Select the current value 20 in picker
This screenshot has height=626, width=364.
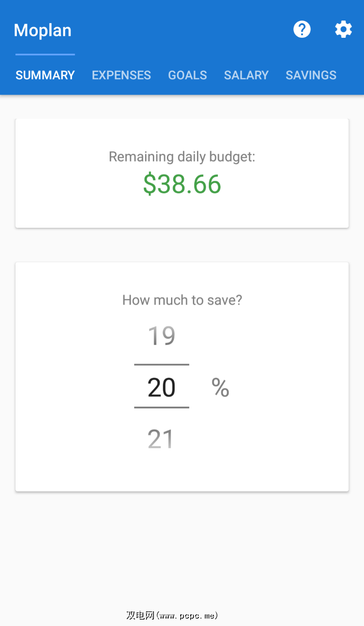click(x=162, y=388)
